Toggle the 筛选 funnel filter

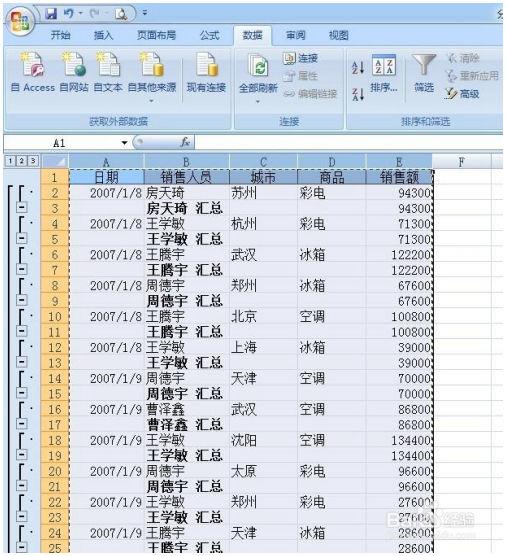424,73
